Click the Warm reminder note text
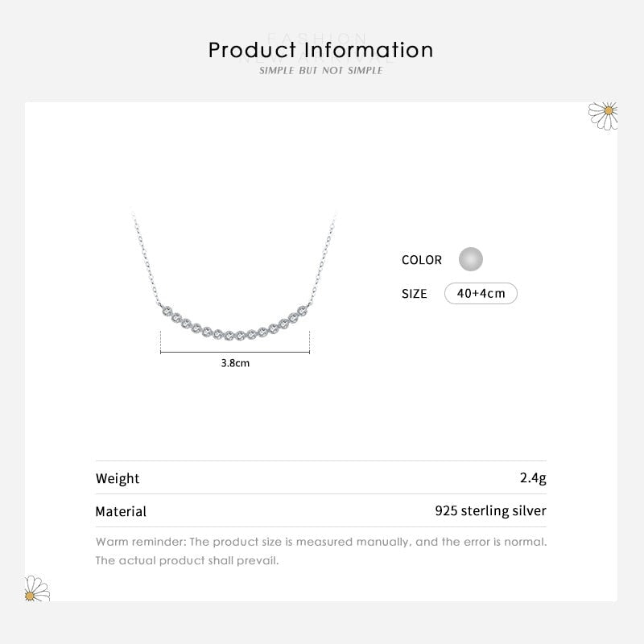Viewport: 644px width, 644px height. (320, 542)
